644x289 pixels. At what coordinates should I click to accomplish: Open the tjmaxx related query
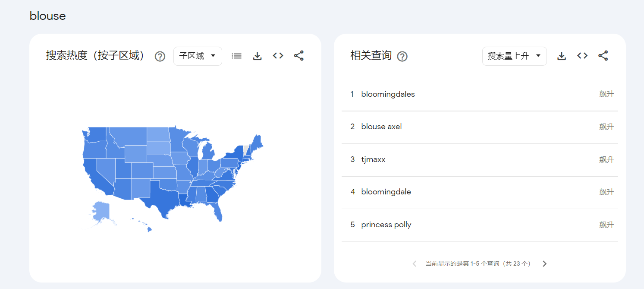[x=480, y=160]
